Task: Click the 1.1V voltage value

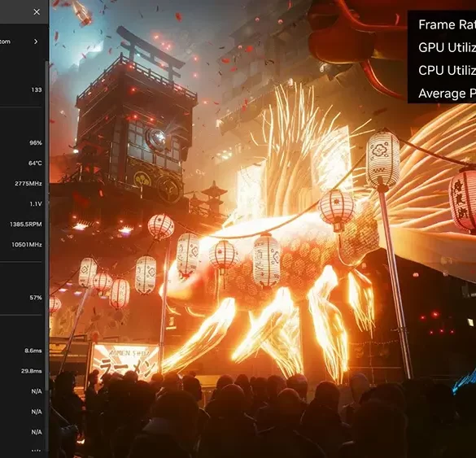Action: tap(36, 203)
